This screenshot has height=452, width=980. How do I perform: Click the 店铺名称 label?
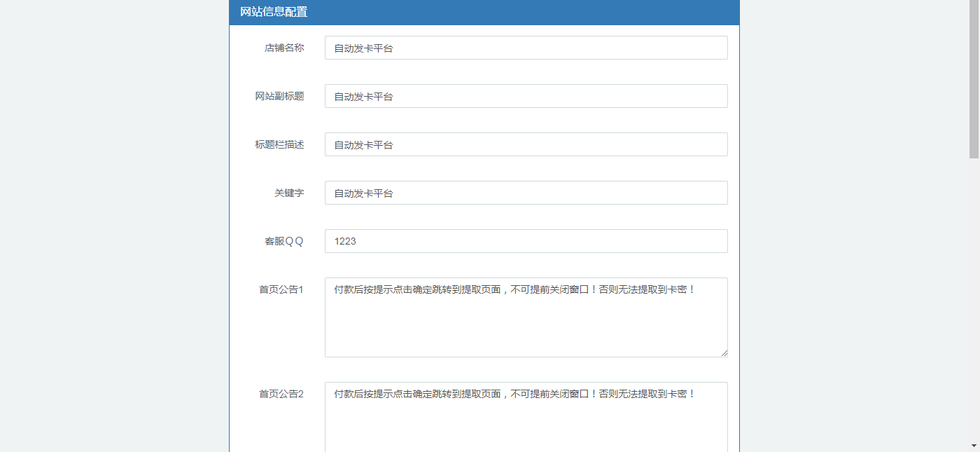pos(284,48)
